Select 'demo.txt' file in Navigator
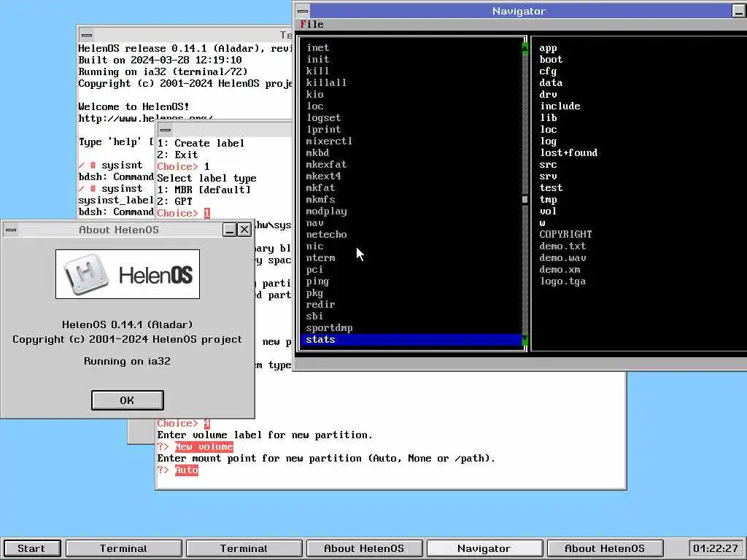The height and width of the screenshot is (560, 747). point(563,246)
